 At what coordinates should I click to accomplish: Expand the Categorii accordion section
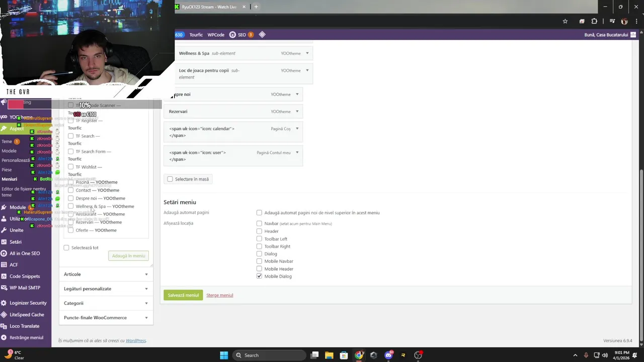click(x=106, y=303)
